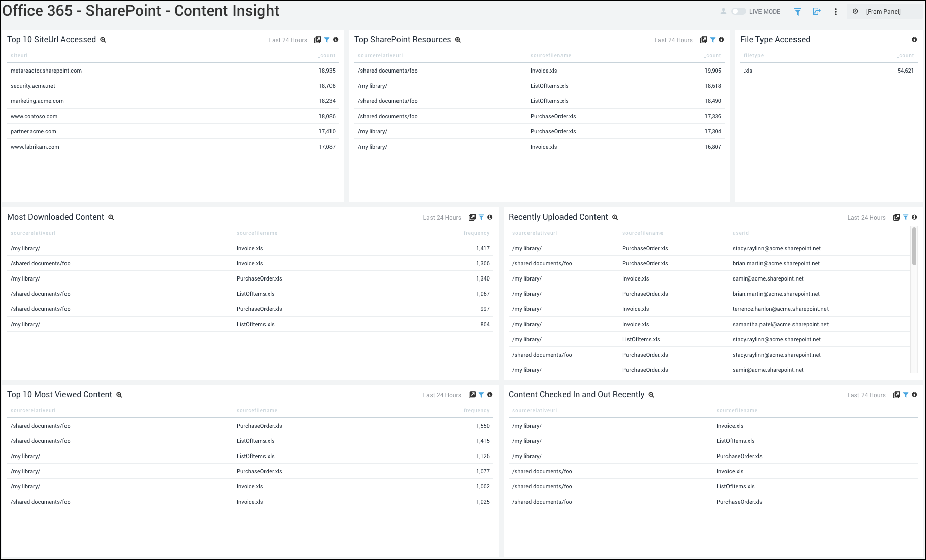Click the clock icon beside From Panel
The height and width of the screenshot is (560, 926).
855,11
